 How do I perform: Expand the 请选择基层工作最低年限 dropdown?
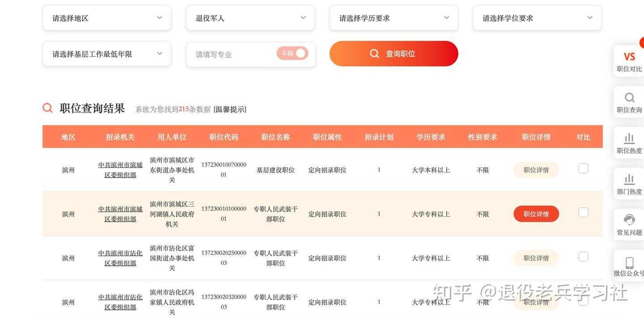[107, 54]
